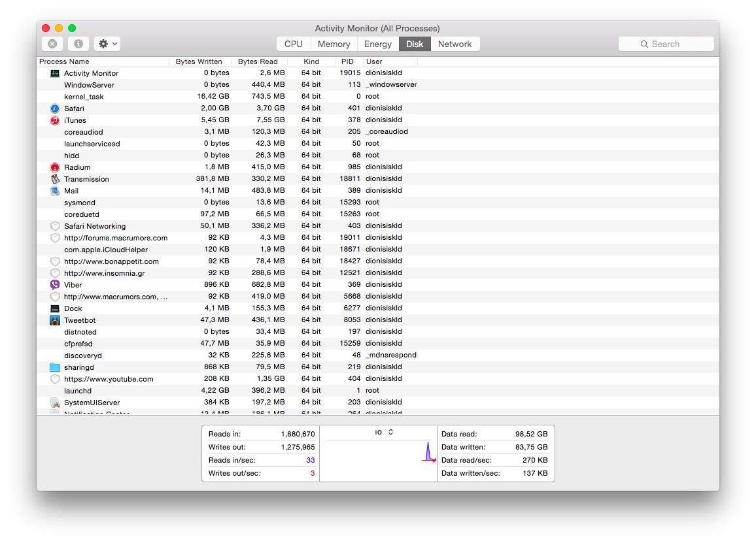
Task: Click the Radium app icon
Action: pyautogui.click(x=55, y=167)
